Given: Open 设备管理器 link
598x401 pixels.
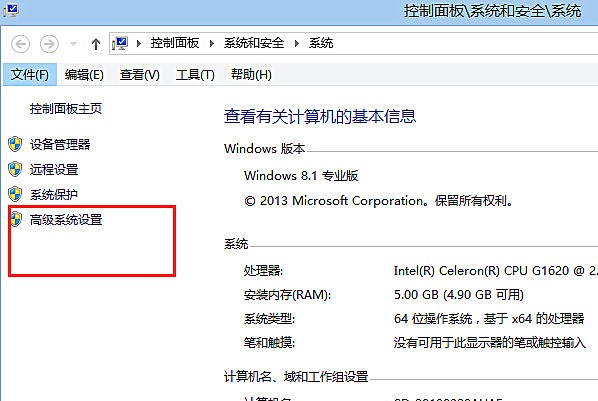Looking at the screenshot, I should point(60,144).
